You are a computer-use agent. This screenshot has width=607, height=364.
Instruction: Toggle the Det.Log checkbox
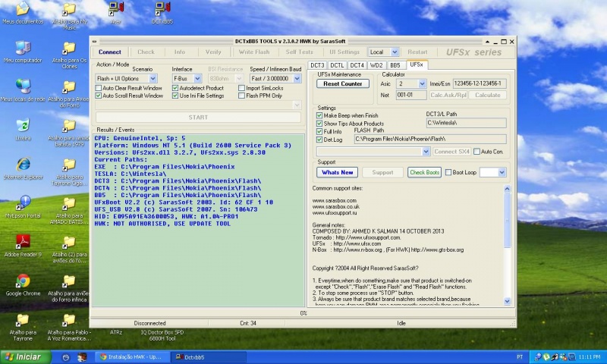point(319,140)
